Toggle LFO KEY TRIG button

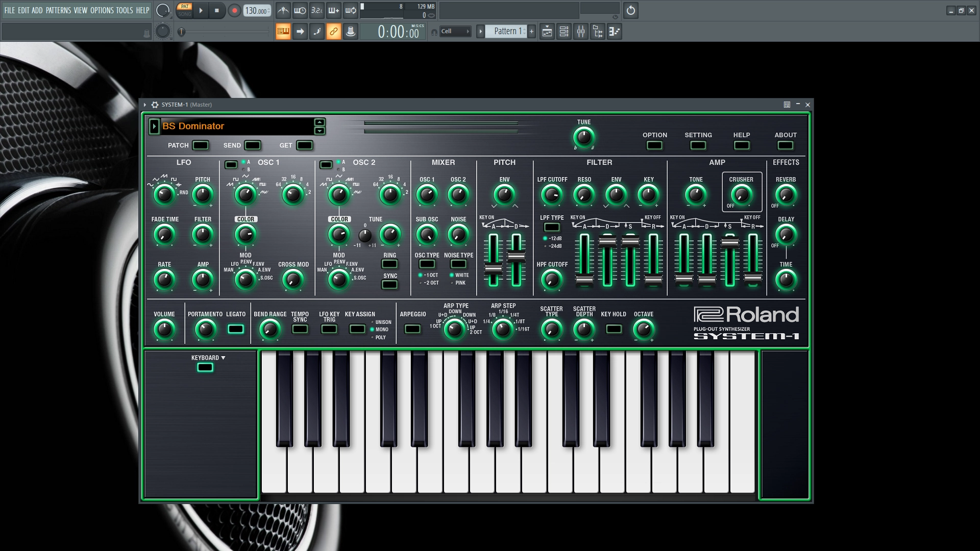(329, 329)
